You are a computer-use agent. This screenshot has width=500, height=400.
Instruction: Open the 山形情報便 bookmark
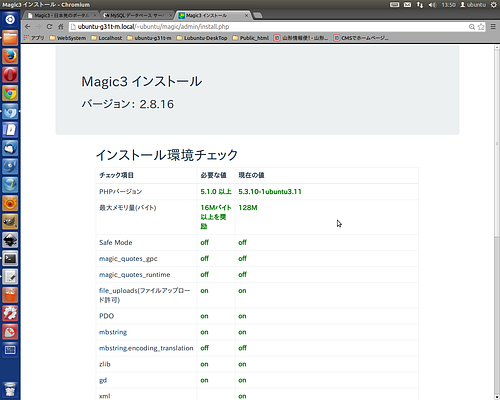(301, 38)
